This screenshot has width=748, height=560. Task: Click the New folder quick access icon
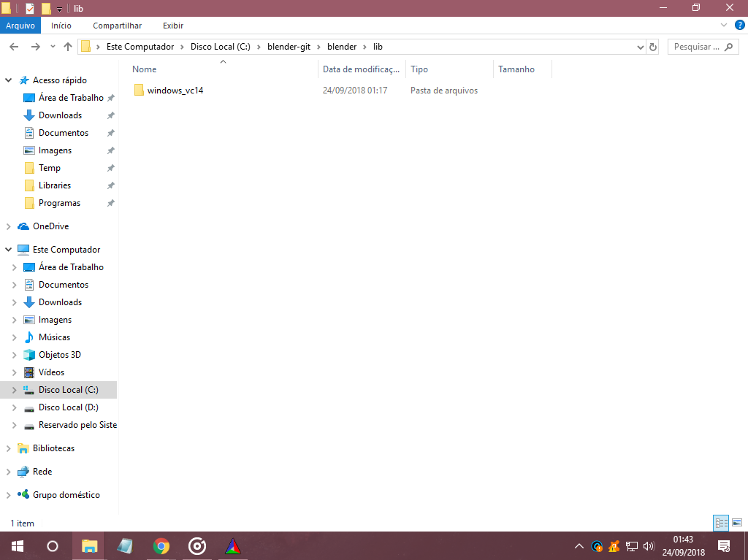click(x=46, y=8)
